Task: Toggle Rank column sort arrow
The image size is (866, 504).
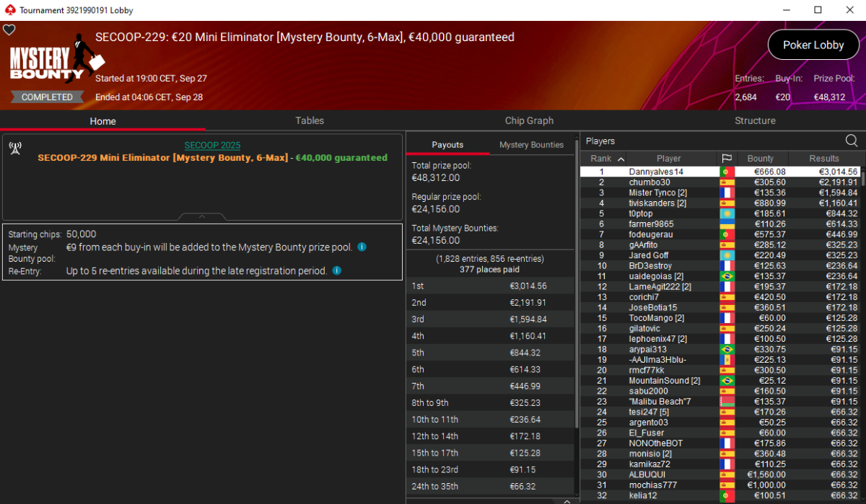Action: click(621, 159)
